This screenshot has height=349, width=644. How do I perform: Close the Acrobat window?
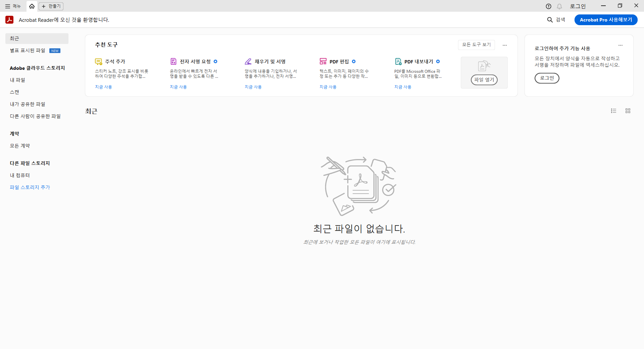[x=636, y=6]
